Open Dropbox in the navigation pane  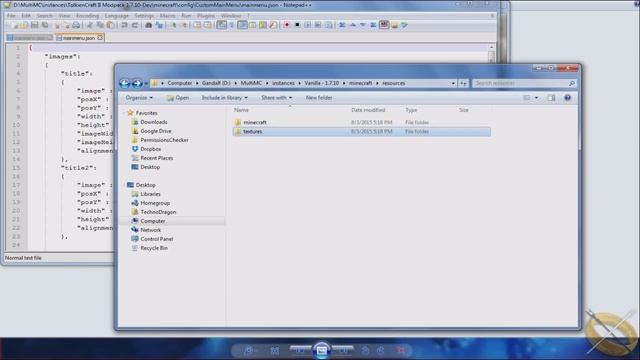tap(150, 149)
